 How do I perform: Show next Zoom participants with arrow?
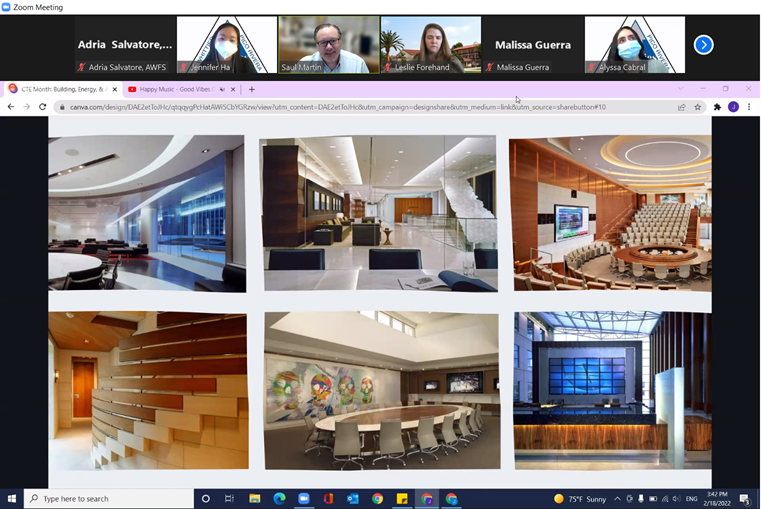703,45
